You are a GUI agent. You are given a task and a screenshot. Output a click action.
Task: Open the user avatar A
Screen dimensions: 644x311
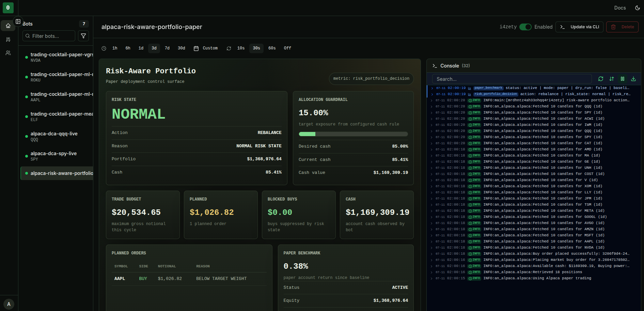pos(9,304)
